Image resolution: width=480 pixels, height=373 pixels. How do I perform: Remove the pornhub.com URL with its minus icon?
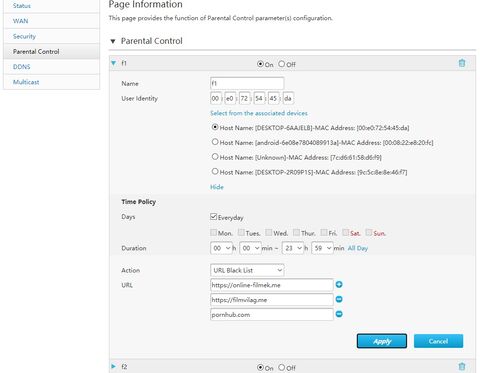339,314
